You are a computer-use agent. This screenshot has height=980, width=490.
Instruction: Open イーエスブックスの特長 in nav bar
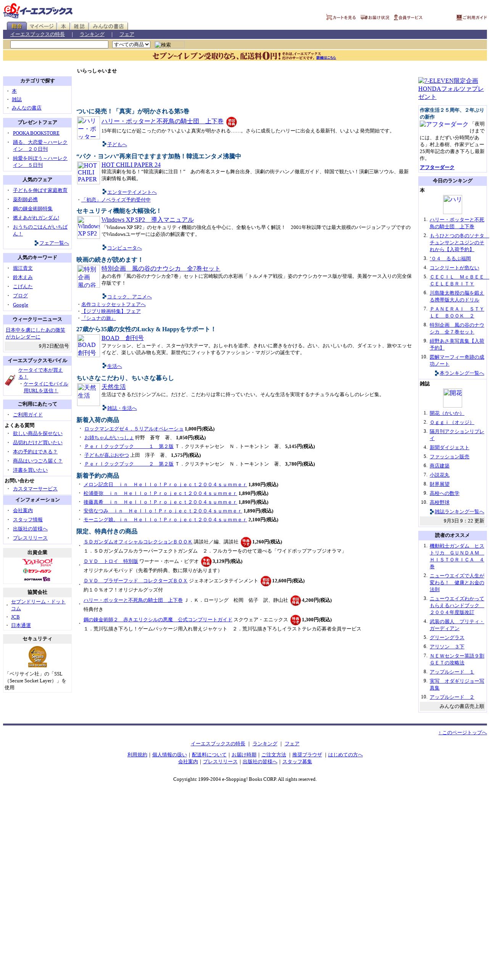[37, 34]
